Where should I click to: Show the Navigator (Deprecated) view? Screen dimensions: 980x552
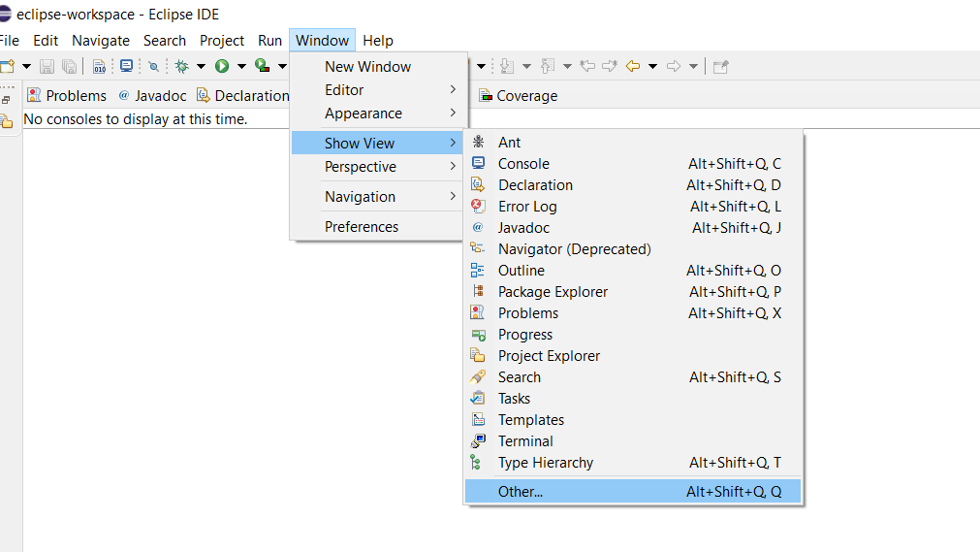click(633, 249)
